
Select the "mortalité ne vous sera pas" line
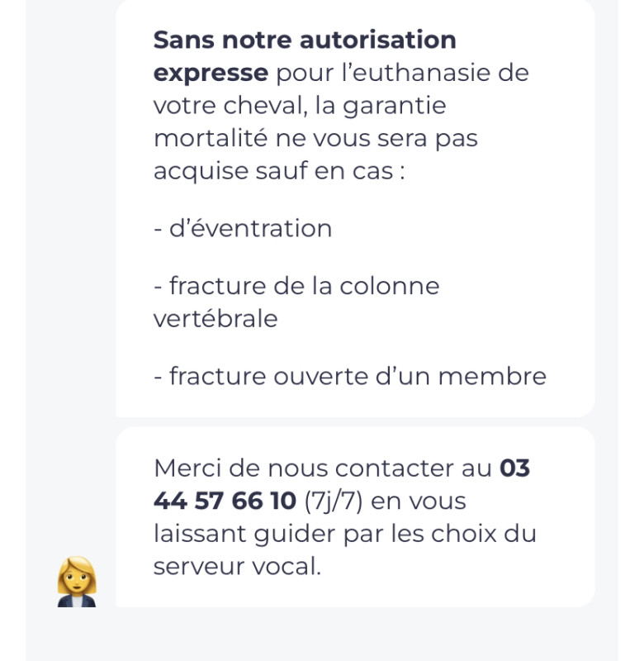point(316,139)
